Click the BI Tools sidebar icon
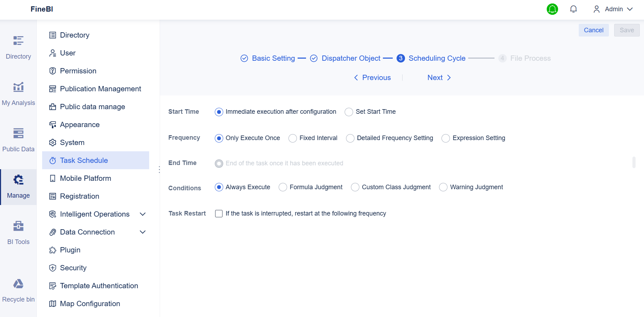Viewport: 644px width, 317px height. tap(18, 232)
